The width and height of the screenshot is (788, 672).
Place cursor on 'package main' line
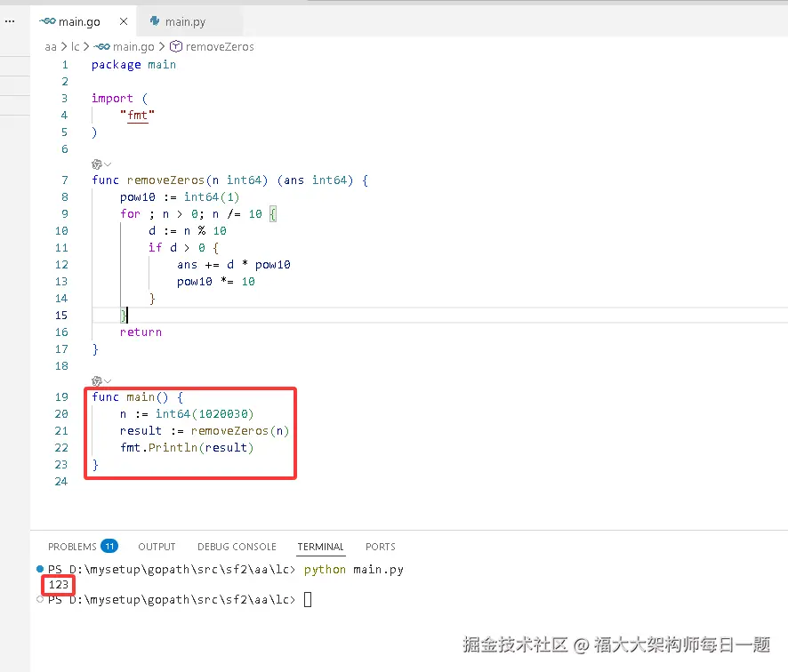133,65
